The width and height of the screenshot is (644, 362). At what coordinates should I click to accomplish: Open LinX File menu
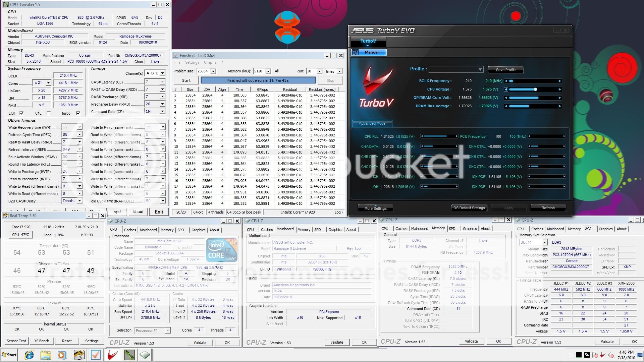177,62
